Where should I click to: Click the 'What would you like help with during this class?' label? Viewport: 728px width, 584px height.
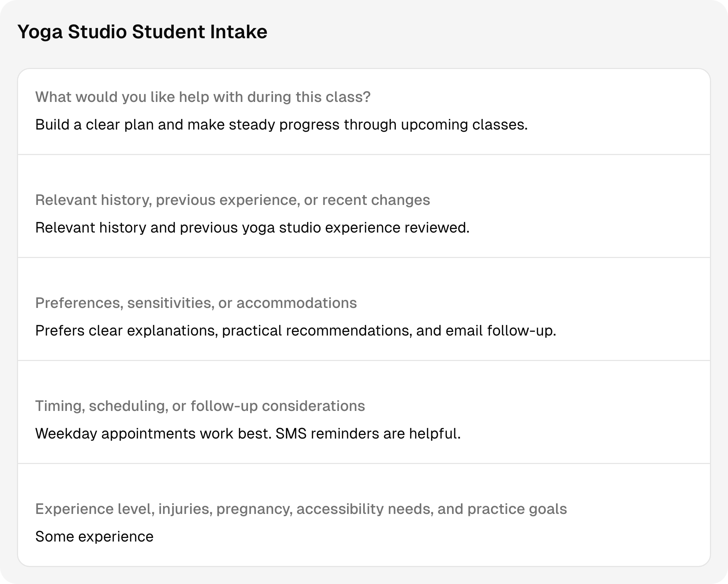(x=203, y=97)
